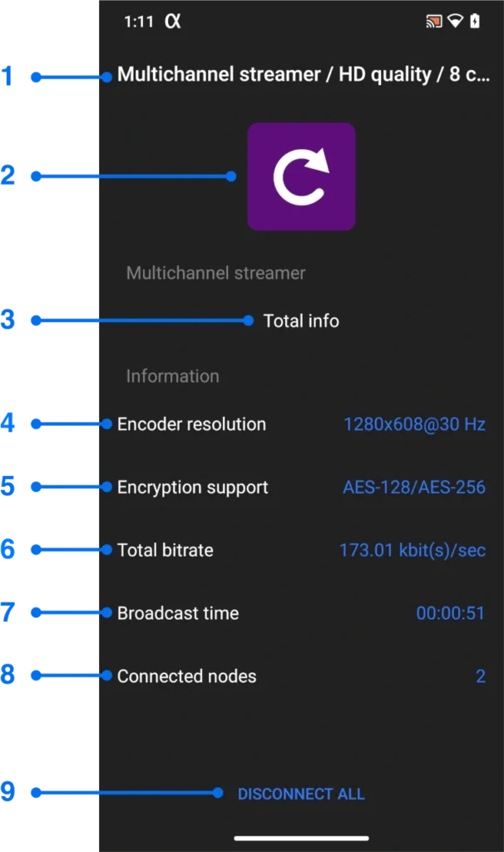Tap the 1:11 clock in the status bar
This screenshot has width=504, height=852.
click(x=138, y=22)
